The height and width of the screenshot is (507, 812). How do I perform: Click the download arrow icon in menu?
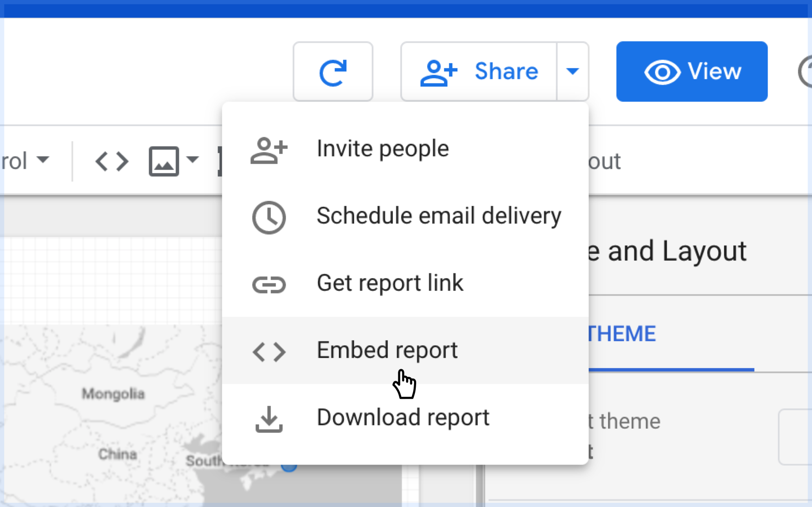coord(269,419)
